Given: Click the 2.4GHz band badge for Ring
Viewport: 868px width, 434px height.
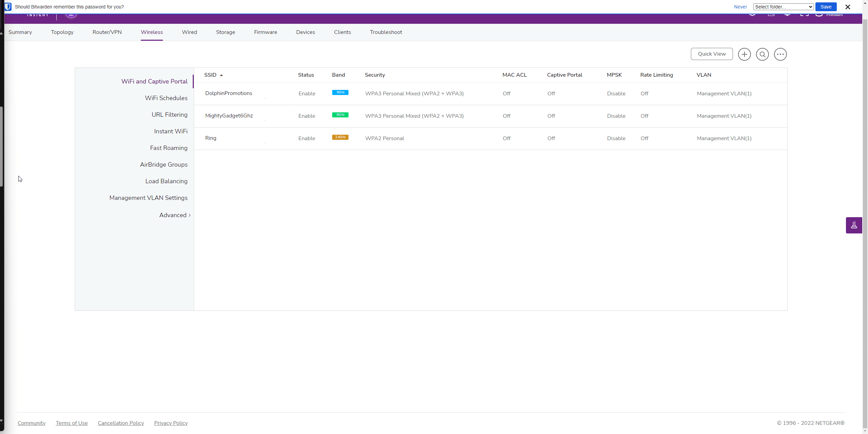Looking at the screenshot, I should point(340,137).
